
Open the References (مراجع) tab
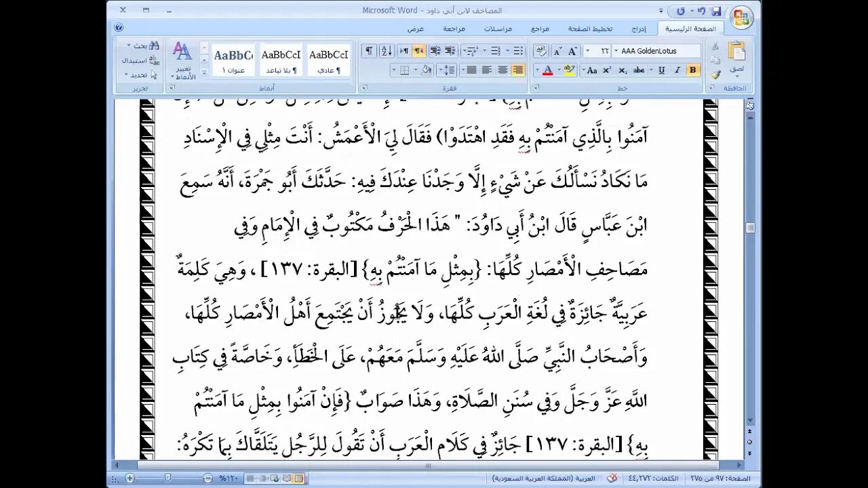click(x=540, y=28)
